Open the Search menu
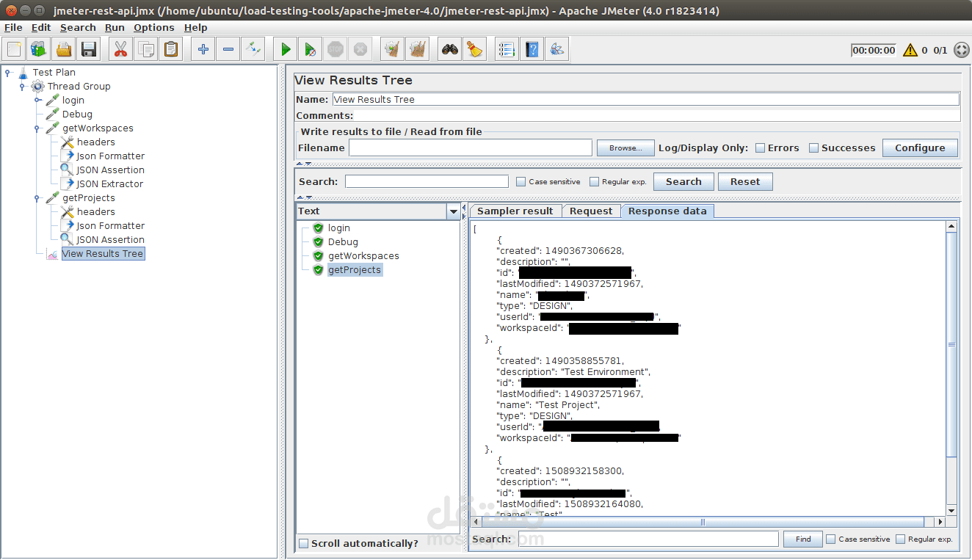Screen dimensions: 972x560 coord(78,27)
